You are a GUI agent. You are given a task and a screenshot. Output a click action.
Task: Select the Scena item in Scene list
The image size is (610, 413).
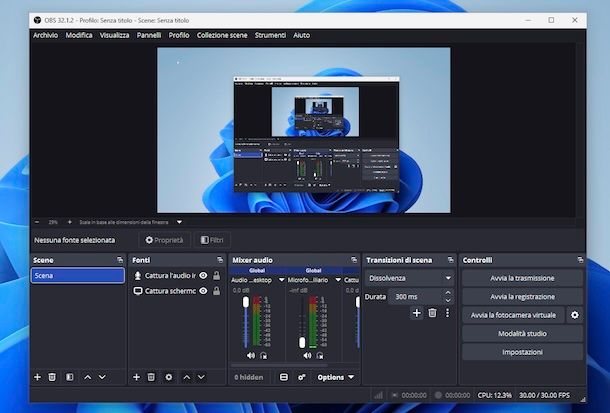[x=78, y=275]
